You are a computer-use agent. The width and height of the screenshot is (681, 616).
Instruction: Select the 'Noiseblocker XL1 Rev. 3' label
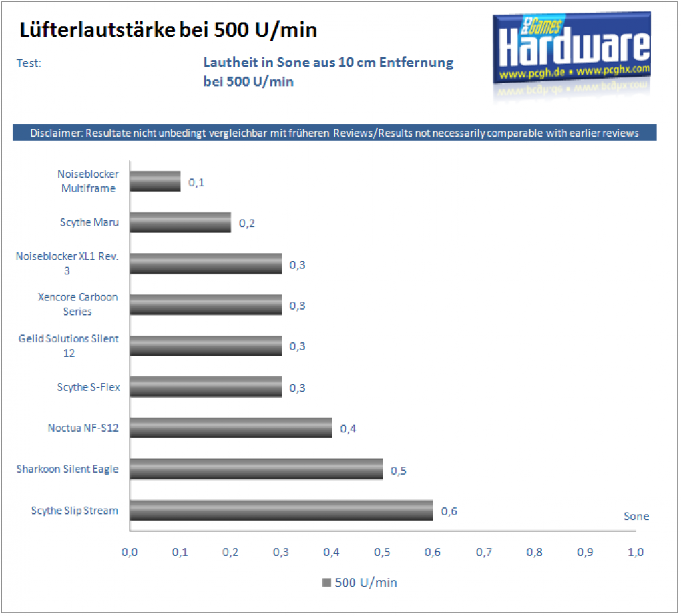pyautogui.click(x=67, y=264)
